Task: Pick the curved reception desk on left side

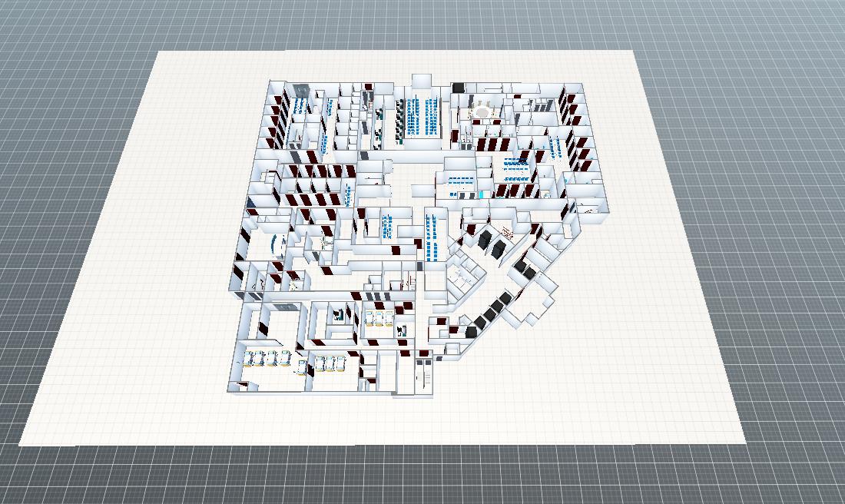Action: [277, 242]
